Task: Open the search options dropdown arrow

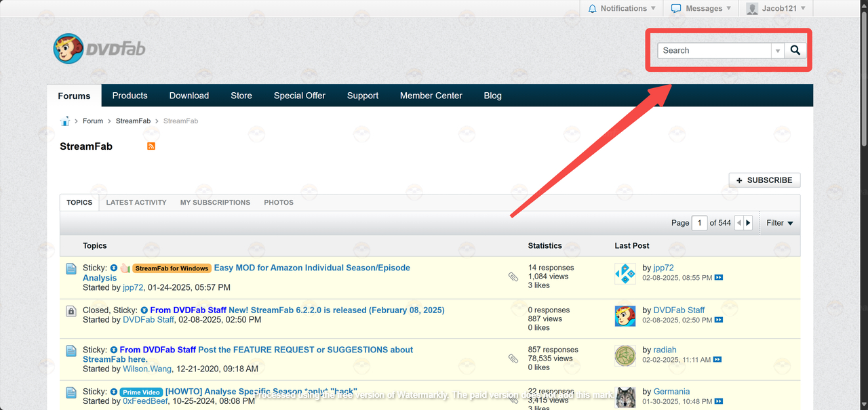Action: 778,51
